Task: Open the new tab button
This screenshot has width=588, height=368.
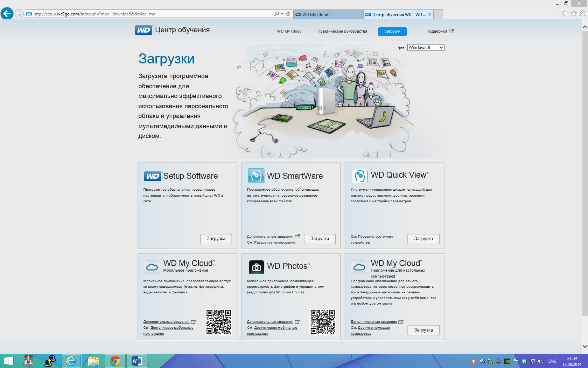Action: coord(438,14)
